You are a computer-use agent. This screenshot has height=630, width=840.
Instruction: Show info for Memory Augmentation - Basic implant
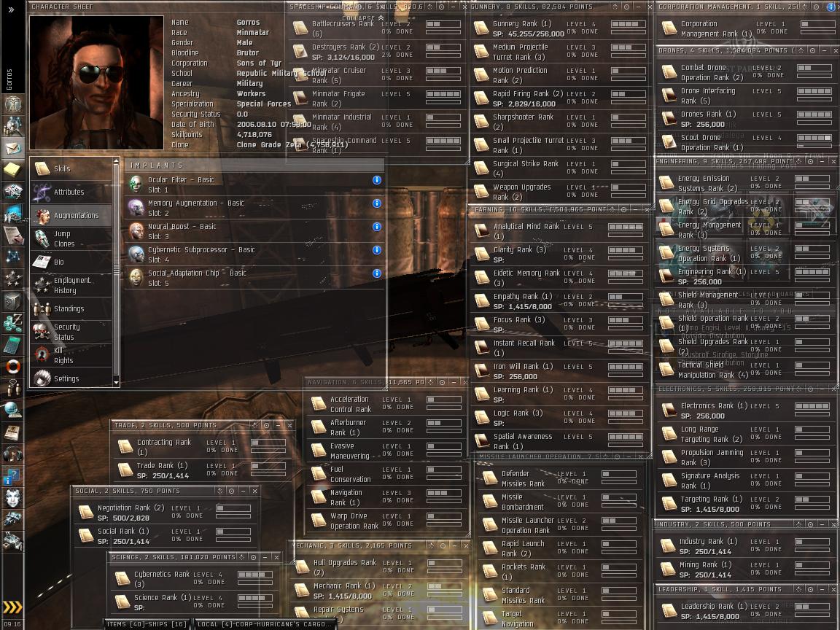377,203
